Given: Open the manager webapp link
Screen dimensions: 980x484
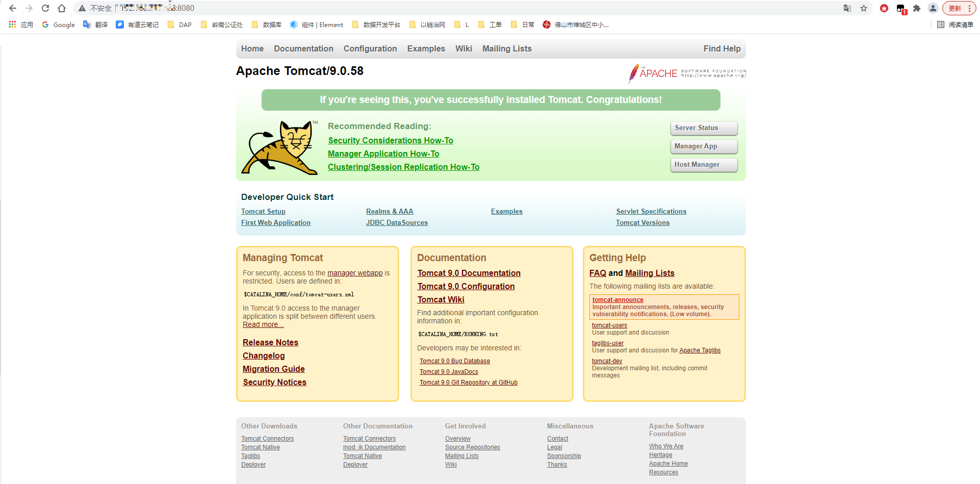Looking at the screenshot, I should (355, 273).
